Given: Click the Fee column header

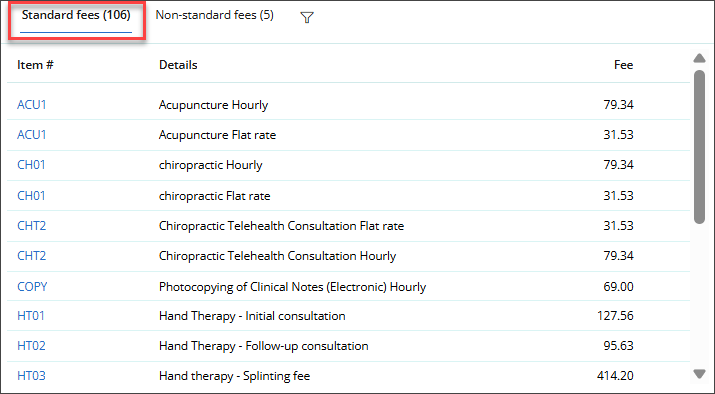Looking at the screenshot, I should [x=623, y=65].
